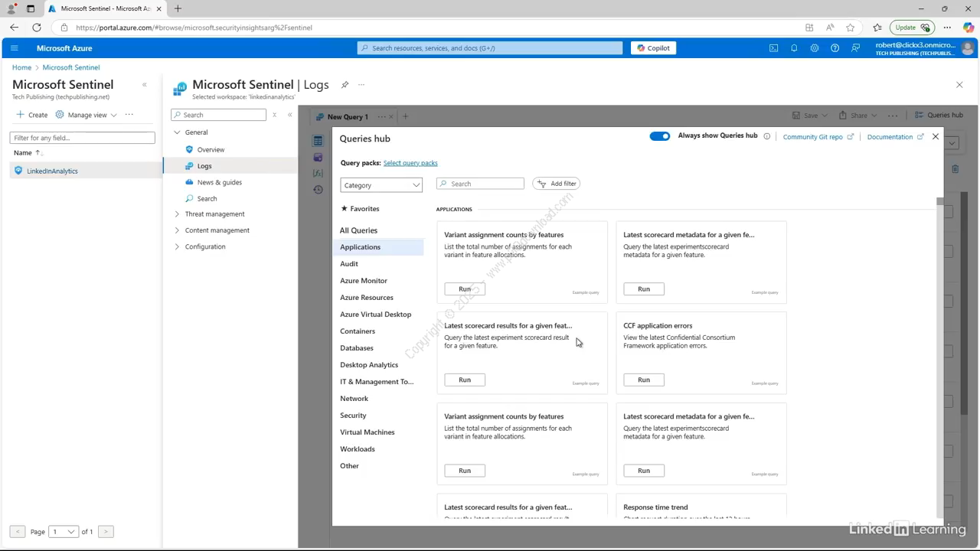
Task: Open the help question mark menu
Action: tap(835, 48)
